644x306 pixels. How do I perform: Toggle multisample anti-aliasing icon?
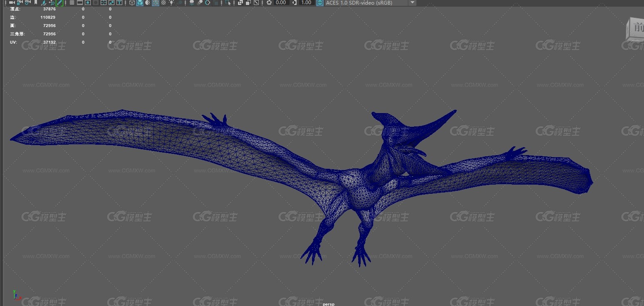pos(208,2)
